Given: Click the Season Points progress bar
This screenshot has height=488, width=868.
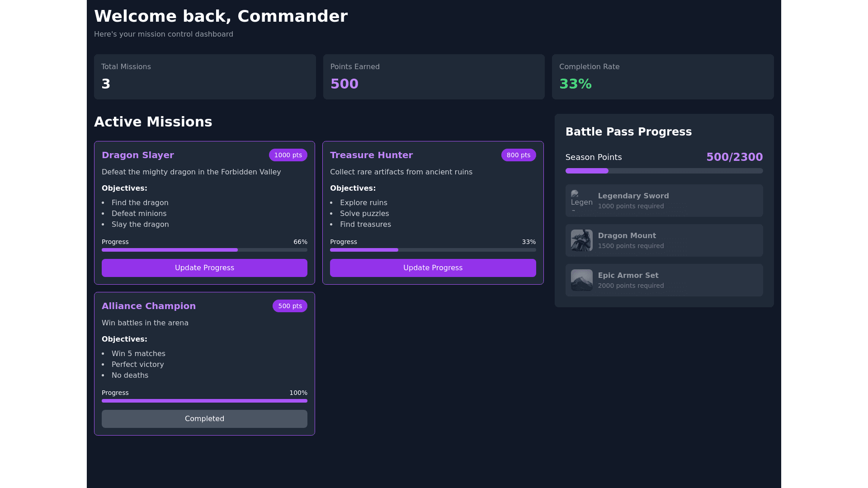Looking at the screenshot, I should click(x=664, y=171).
